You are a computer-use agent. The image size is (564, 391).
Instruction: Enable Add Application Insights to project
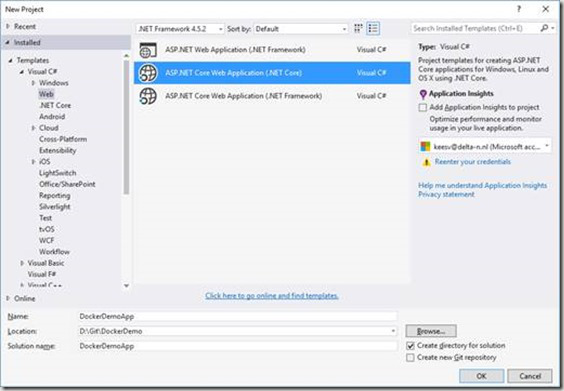pyautogui.click(x=423, y=107)
